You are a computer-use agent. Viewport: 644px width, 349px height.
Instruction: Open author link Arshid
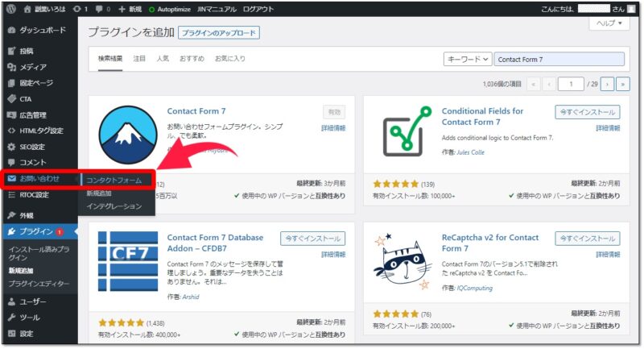pos(191,297)
